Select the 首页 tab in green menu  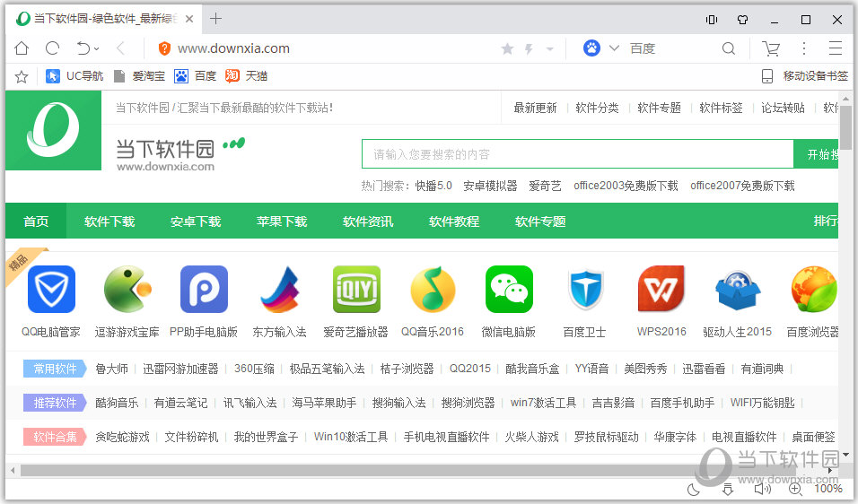(x=36, y=222)
